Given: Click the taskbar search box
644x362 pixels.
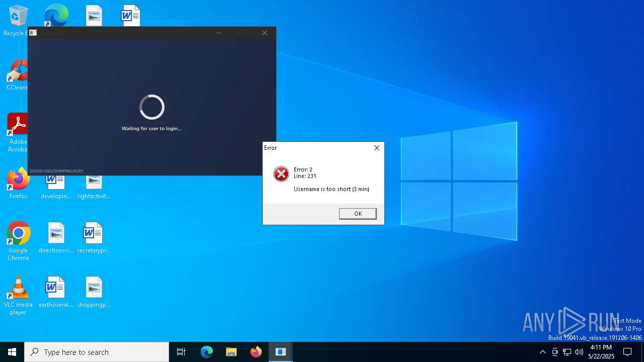Looking at the screenshot, I should pyautogui.click(x=97, y=352).
